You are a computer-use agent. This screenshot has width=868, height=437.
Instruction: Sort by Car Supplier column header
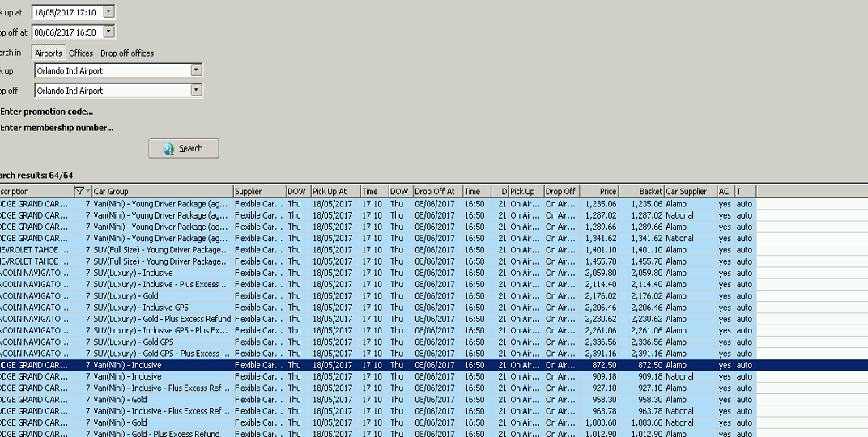pyautogui.click(x=691, y=192)
